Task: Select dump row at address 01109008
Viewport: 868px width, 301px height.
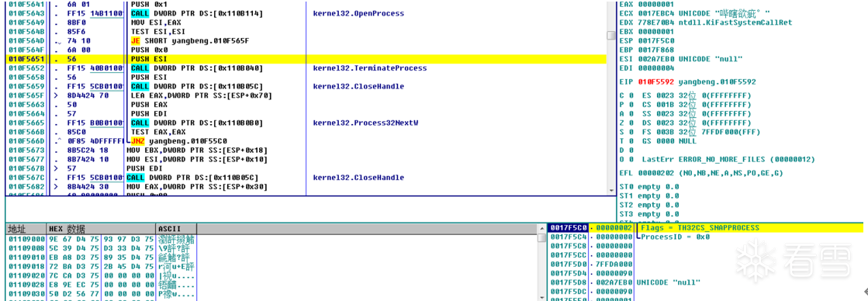Action: 101,248
